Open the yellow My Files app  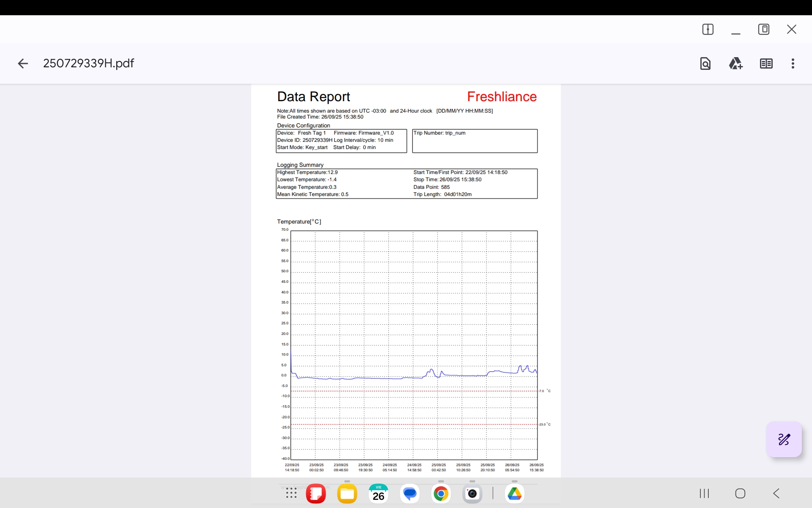(347, 494)
